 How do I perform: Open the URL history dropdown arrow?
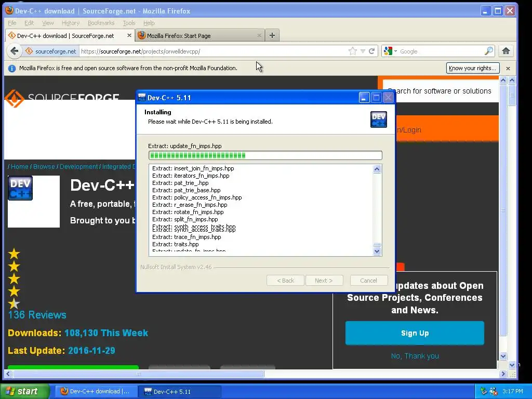(363, 51)
